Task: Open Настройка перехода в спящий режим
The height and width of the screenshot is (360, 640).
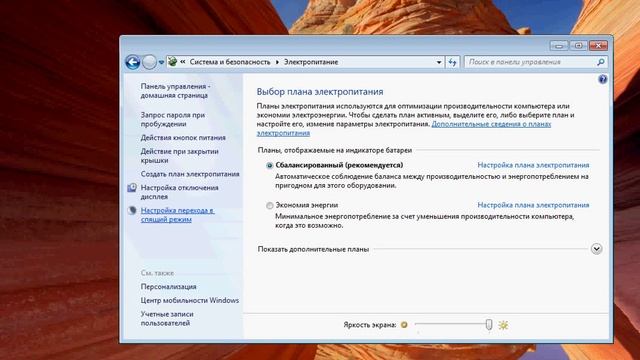Action: click(x=177, y=215)
